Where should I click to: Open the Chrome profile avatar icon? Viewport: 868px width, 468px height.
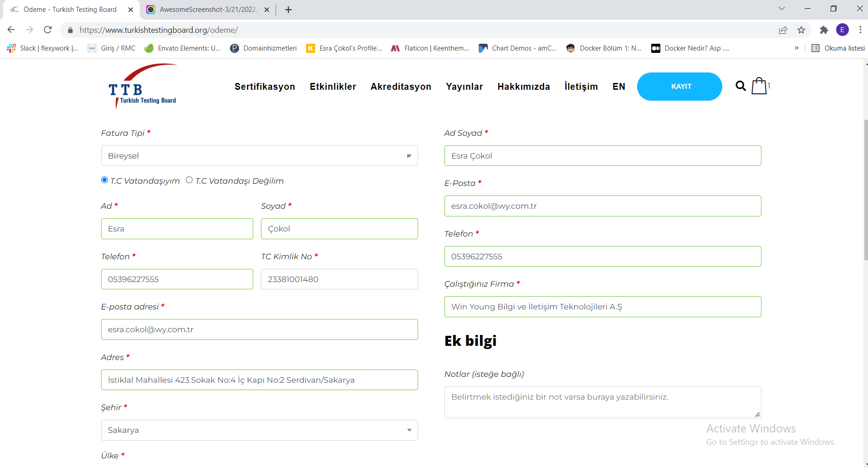(x=842, y=30)
